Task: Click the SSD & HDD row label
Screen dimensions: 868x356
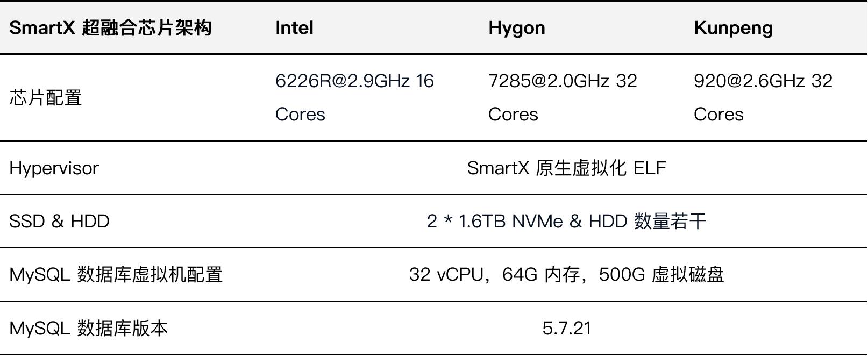Action: [59, 221]
